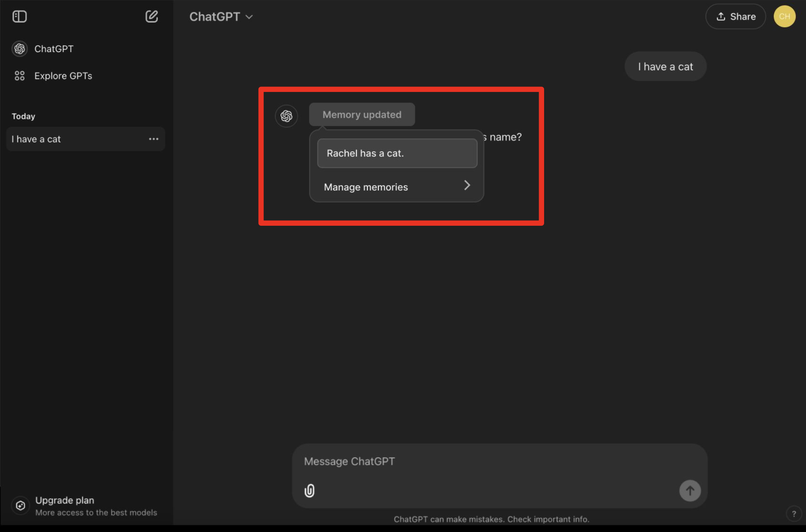Click the Explore GPTs grid icon
The width and height of the screenshot is (806, 532).
pyautogui.click(x=19, y=76)
